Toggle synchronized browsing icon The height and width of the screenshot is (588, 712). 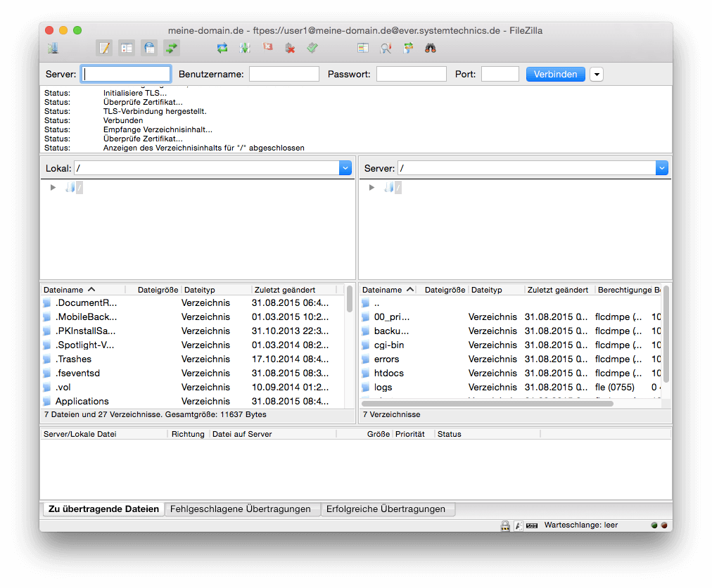click(x=408, y=48)
